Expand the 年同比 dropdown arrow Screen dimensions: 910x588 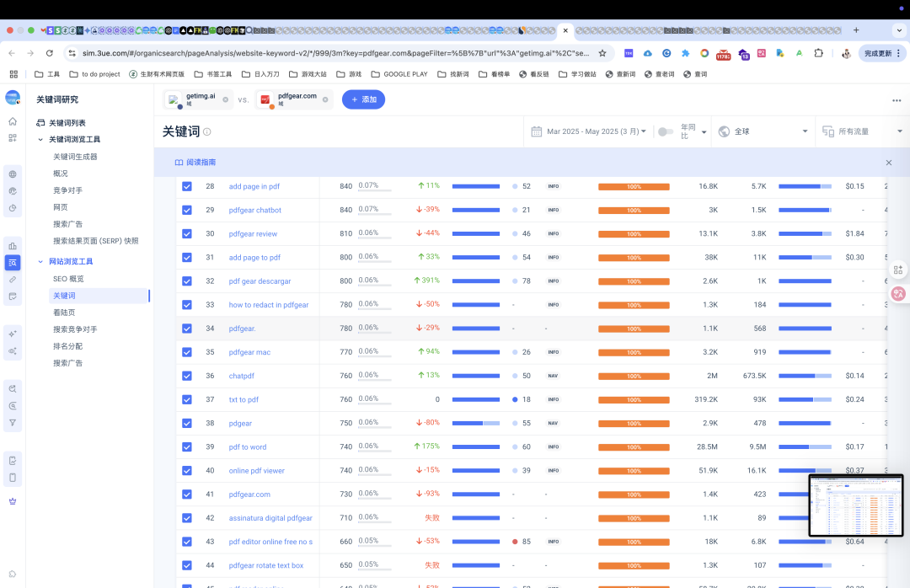click(x=704, y=132)
